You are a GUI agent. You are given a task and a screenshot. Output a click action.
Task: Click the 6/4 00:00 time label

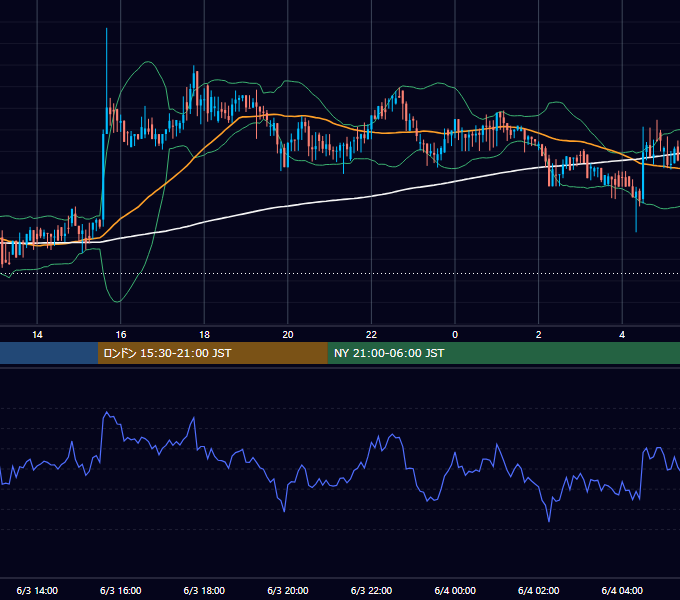(x=455, y=590)
